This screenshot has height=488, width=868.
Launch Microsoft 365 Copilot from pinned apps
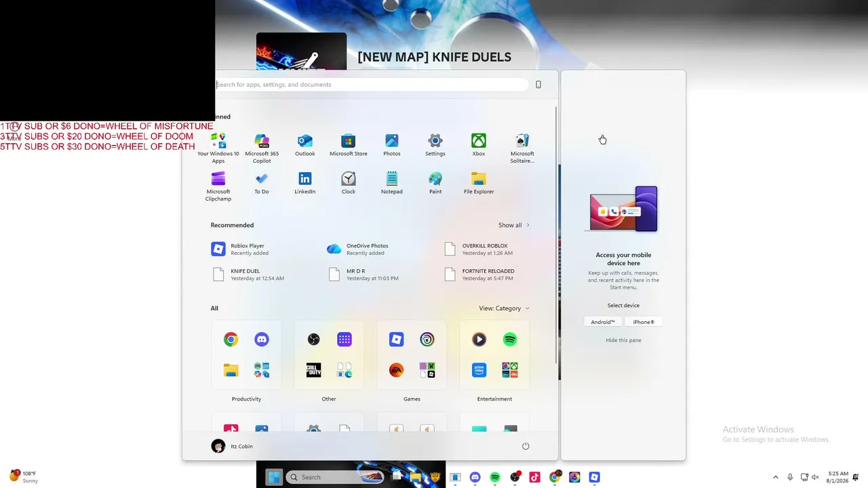tap(262, 148)
